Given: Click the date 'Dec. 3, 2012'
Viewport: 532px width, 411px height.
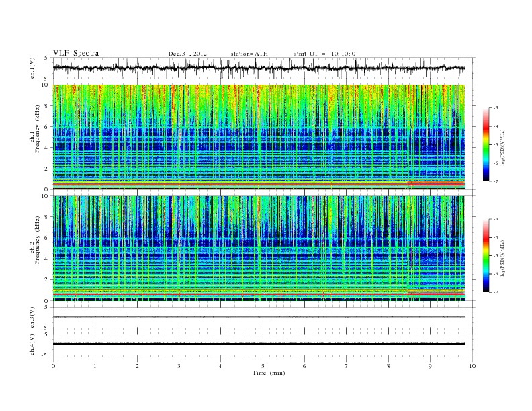Looking at the screenshot, I should click(x=187, y=54).
